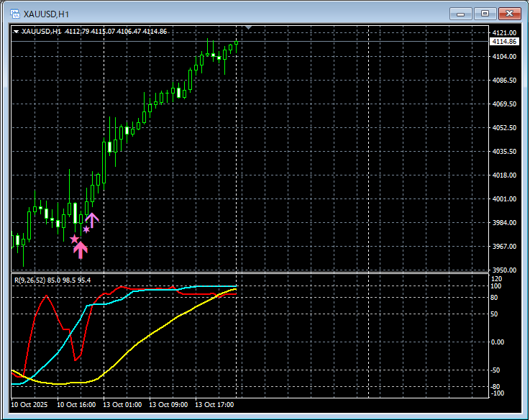This screenshot has height=420, width=530.
Task: Click the 13 Oct 01:00 time label
Action: click(x=122, y=404)
